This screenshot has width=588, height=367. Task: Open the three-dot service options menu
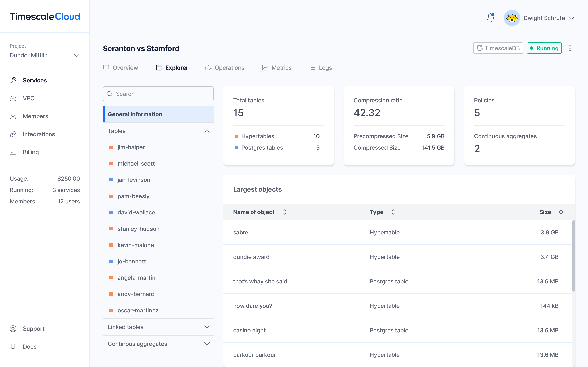(570, 48)
